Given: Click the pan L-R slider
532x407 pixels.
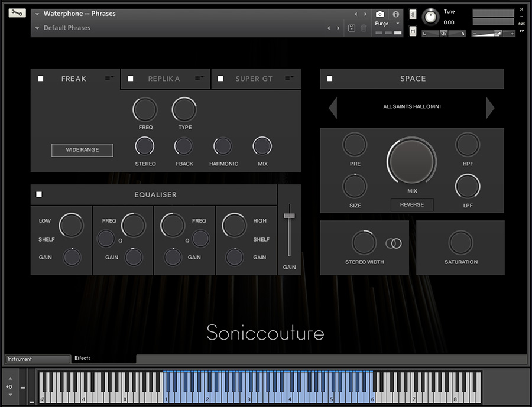Looking at the screenshot, I should pos(443,34).
